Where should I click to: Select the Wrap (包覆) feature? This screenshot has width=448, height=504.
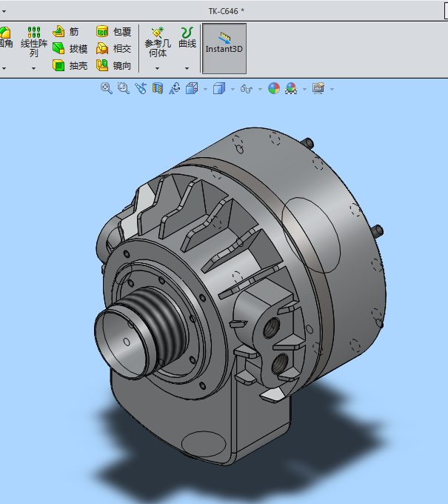point(114,31)
